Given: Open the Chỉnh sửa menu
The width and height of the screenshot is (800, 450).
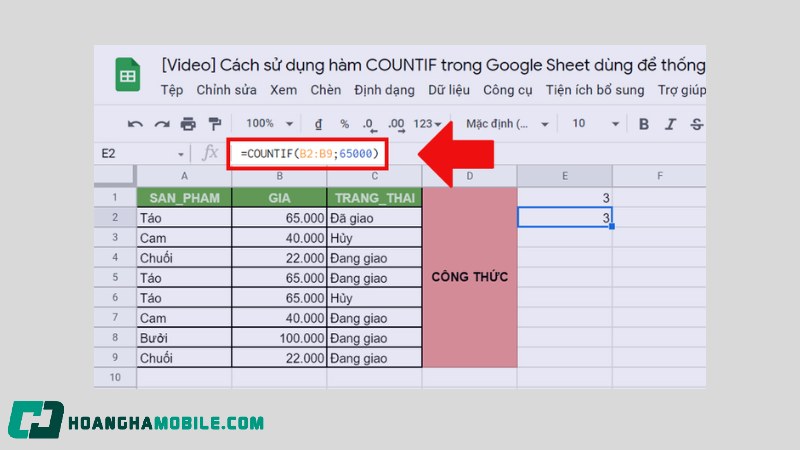Looking at the screenshot, I should pyautogui.click(x=227, y=90).
